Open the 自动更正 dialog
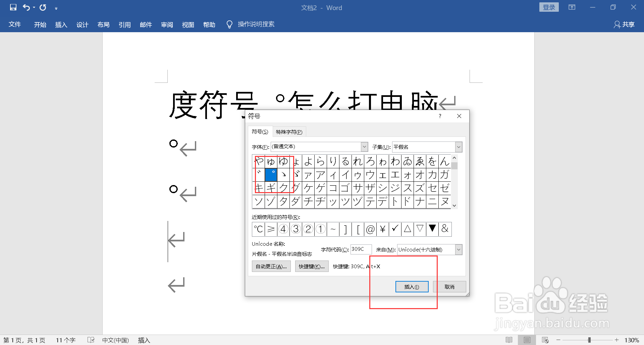Screen dimensions: 644x345 coord(271,266)
